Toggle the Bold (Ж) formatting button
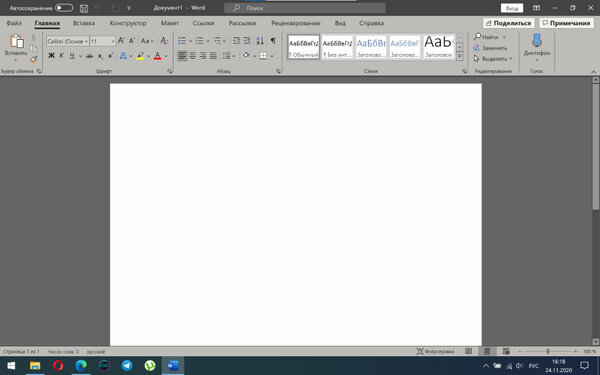Screen dimensions: 600x375 pyautogui.click(x=51, y=56)
